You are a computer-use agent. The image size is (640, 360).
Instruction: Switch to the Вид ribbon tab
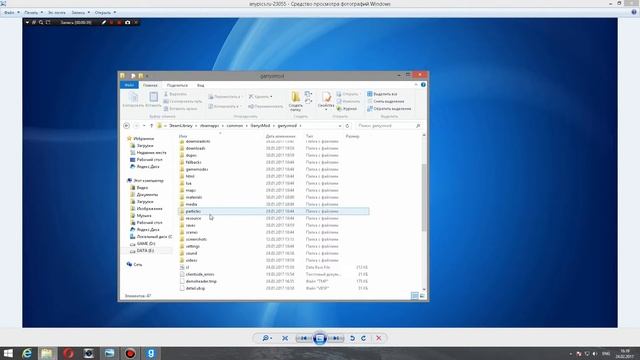200,85
